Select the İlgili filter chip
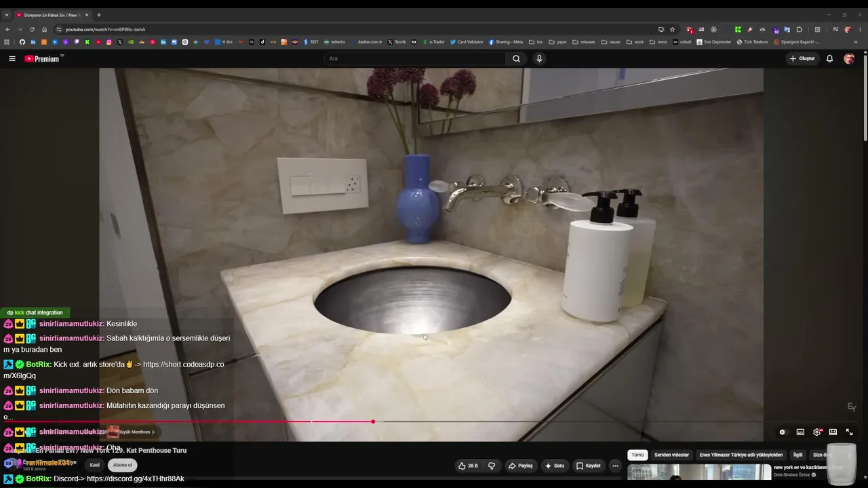Screen dimensions: 868x488 pos(798,455)
